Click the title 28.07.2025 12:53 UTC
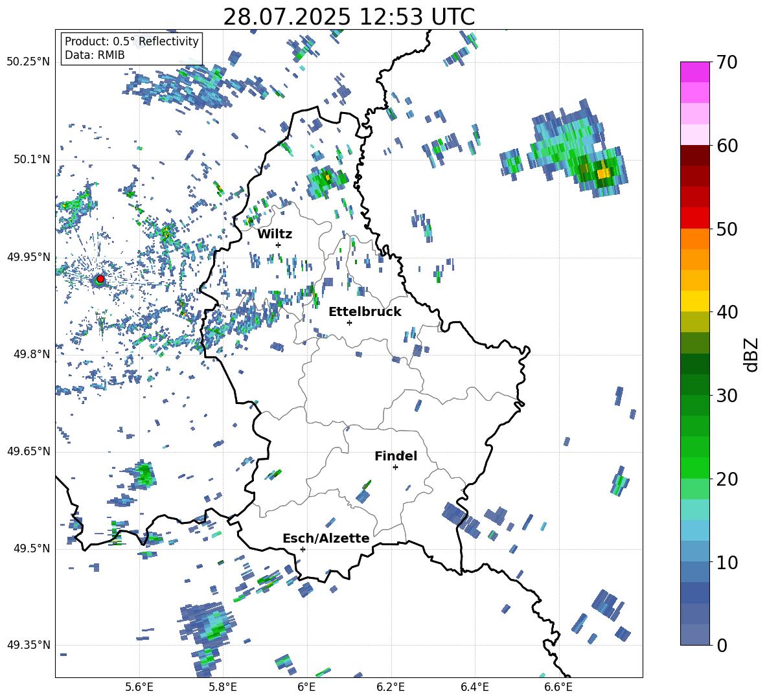The height and width of the screenshot is (700, 767). click(349, 17)
